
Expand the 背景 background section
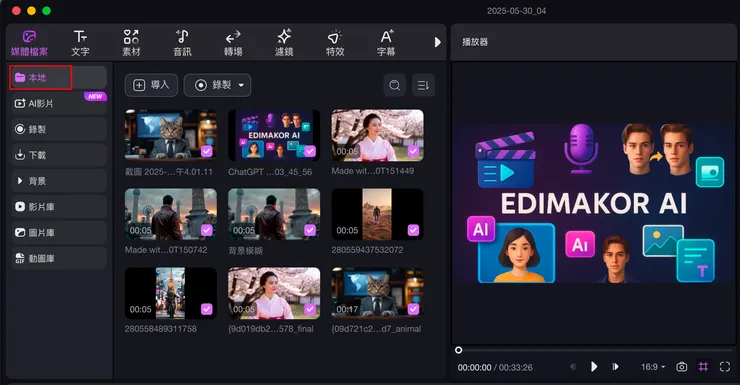click(59, 181)
